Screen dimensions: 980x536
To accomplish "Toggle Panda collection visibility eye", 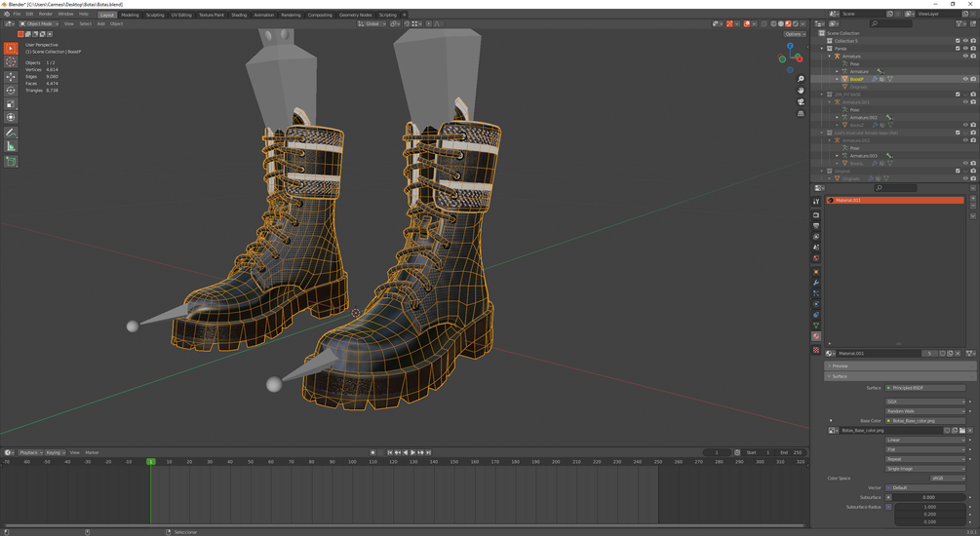I will (x=965, y=48).
